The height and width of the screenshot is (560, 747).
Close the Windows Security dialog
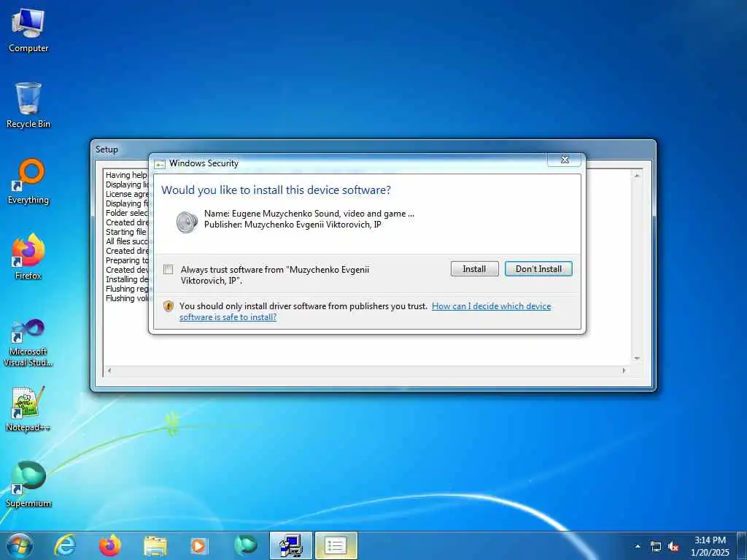(x=565, y=160)
